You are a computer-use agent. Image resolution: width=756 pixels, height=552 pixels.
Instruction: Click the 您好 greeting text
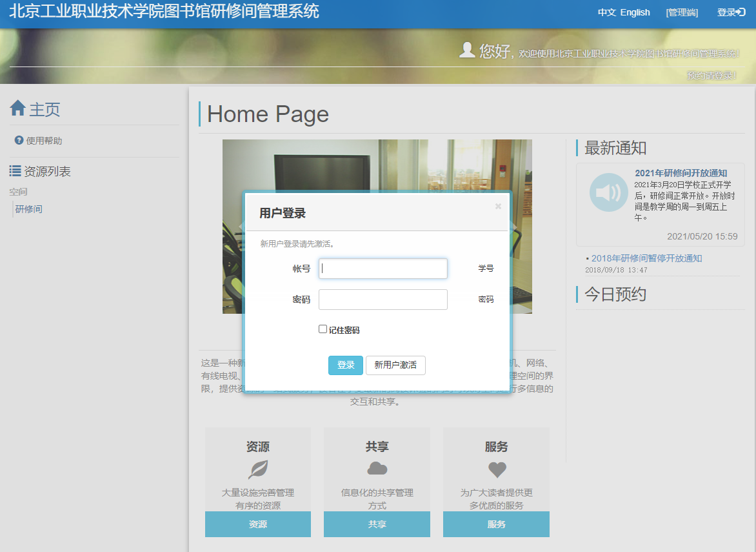click(495, 50)
